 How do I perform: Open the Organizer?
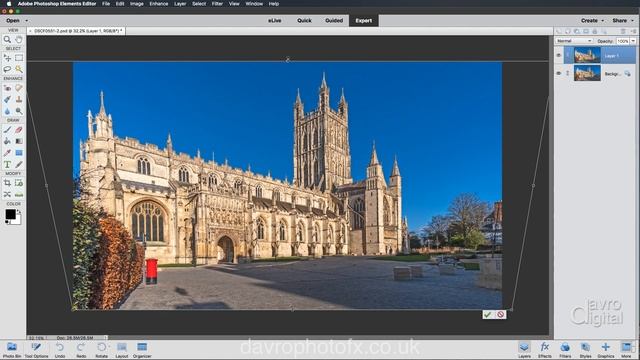[142, 350]
